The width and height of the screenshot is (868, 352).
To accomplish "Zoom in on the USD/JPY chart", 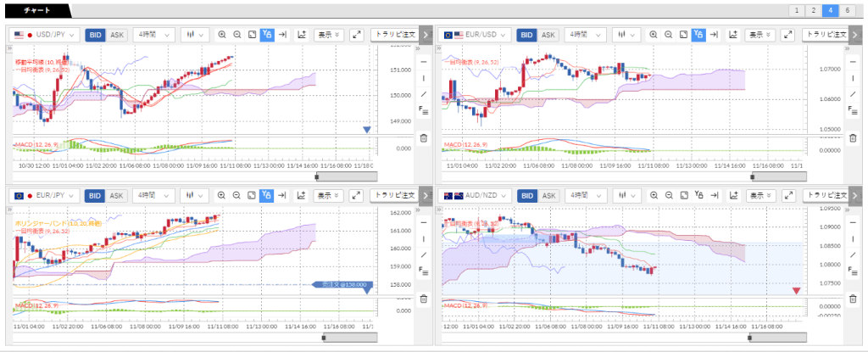I will pos(222,35).
